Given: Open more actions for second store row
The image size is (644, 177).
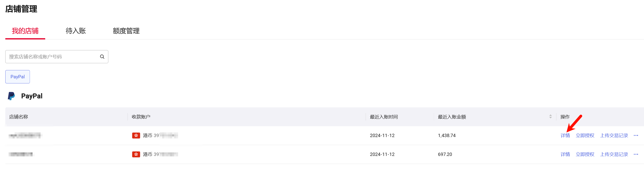Looking at the screenshot, I should (636, 154).
